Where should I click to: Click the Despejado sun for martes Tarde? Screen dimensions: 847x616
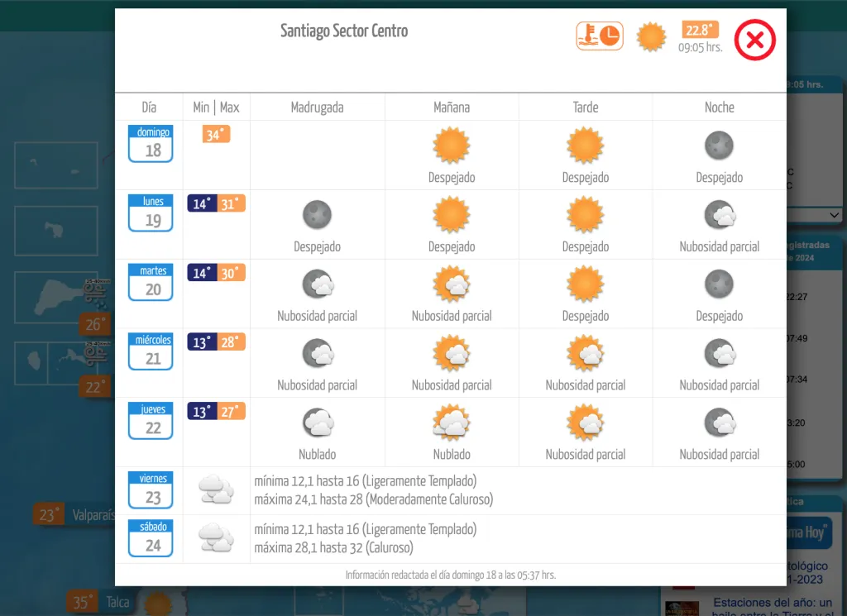[585, 284]
